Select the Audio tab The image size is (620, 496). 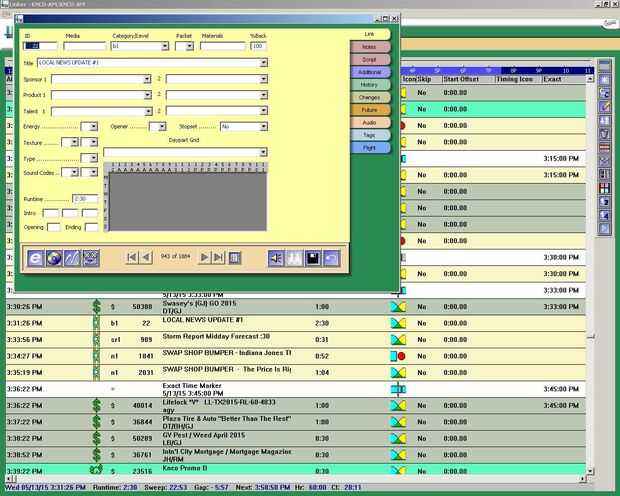tap(370, 122)
